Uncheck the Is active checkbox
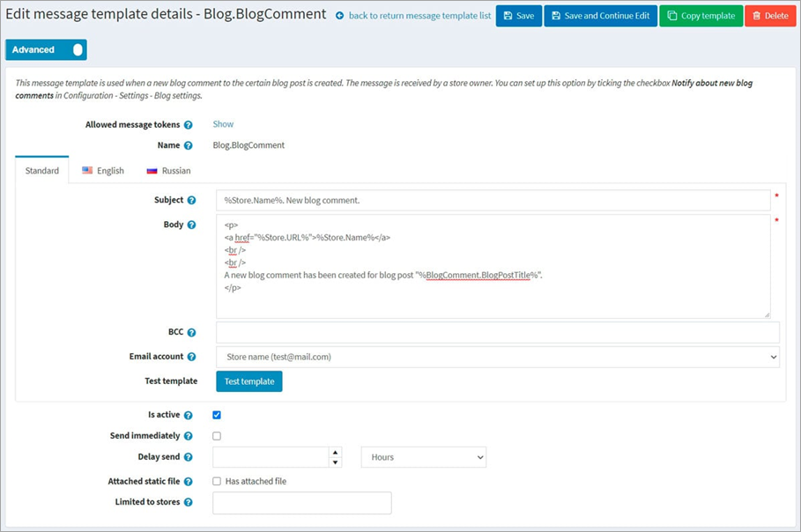801x532 pixels. pyautogui.click(x=217, y=415)
